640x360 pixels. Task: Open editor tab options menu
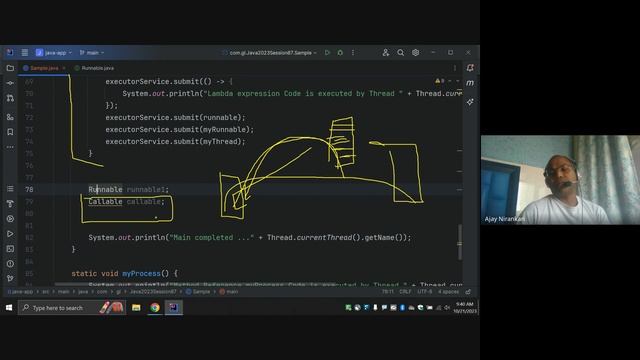click(455, 68)
